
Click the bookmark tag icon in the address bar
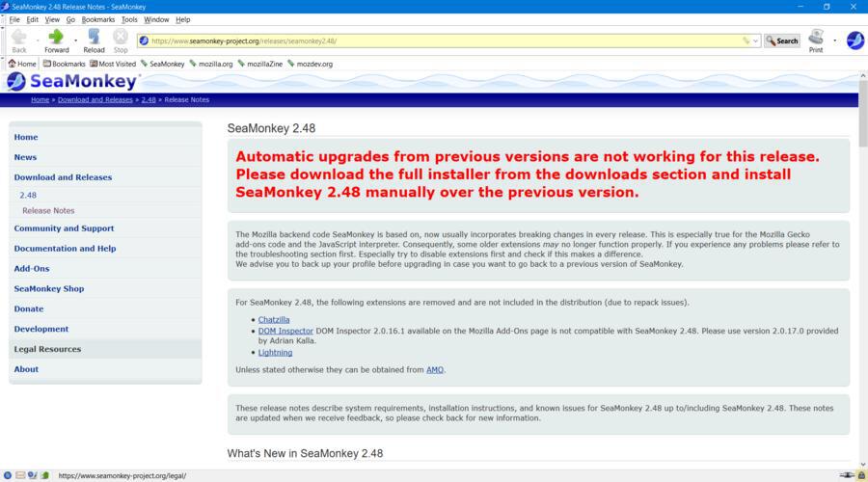click(x=746, y=40)
